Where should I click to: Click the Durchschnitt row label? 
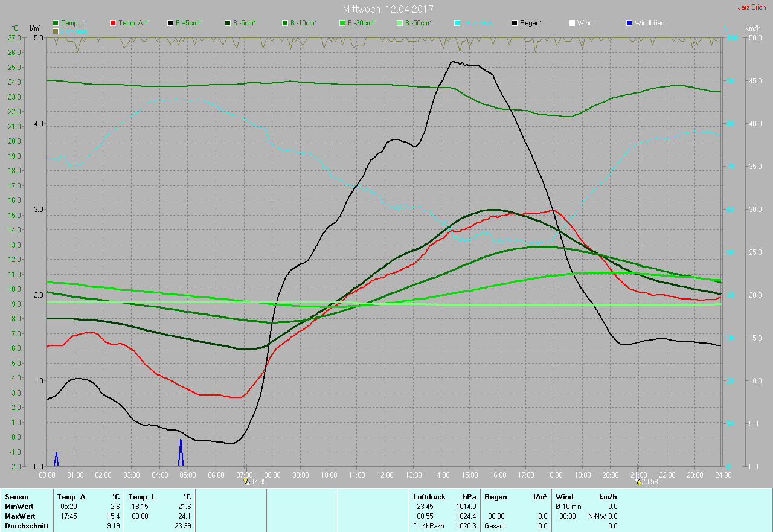[x=25, y=526]
